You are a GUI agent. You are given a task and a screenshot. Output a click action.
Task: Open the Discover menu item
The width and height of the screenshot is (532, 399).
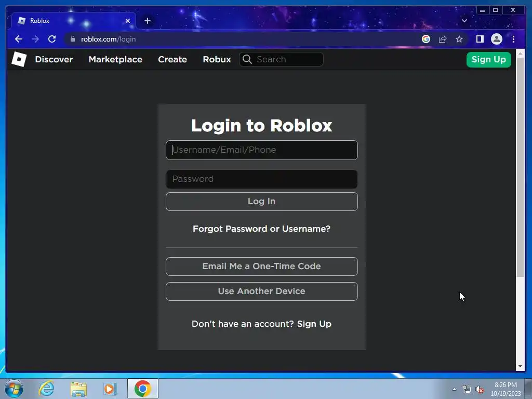point(54,59)
